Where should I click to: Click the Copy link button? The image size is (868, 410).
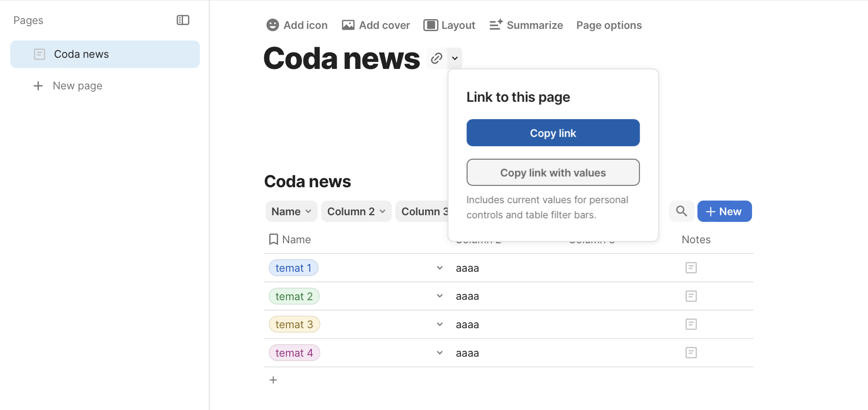coord(553,133)
